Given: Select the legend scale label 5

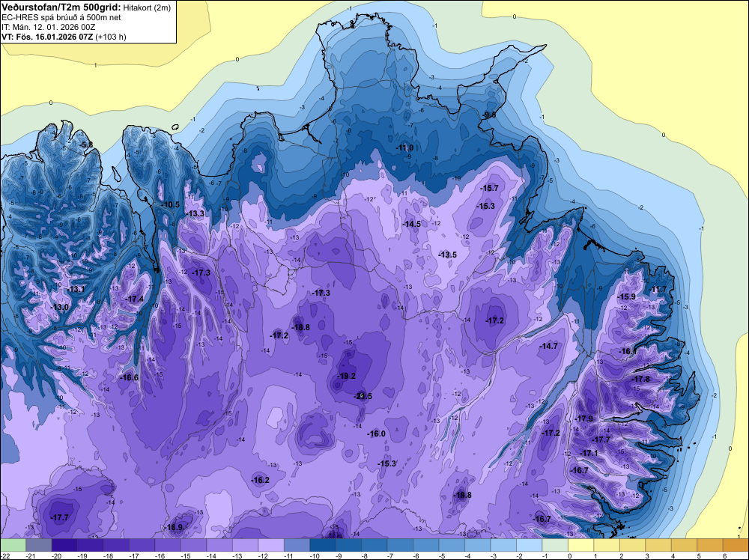Looking at the screenshot, I should [x=699, y=556].
